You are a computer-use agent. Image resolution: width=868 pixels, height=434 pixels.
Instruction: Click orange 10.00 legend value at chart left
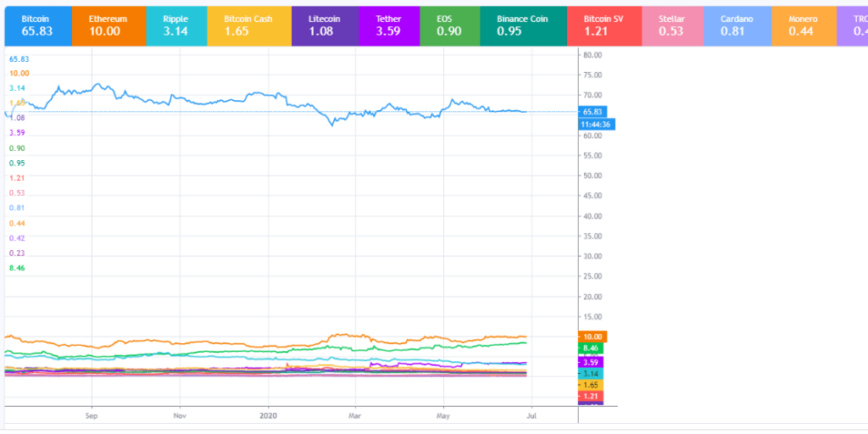(x=19, y=73)
